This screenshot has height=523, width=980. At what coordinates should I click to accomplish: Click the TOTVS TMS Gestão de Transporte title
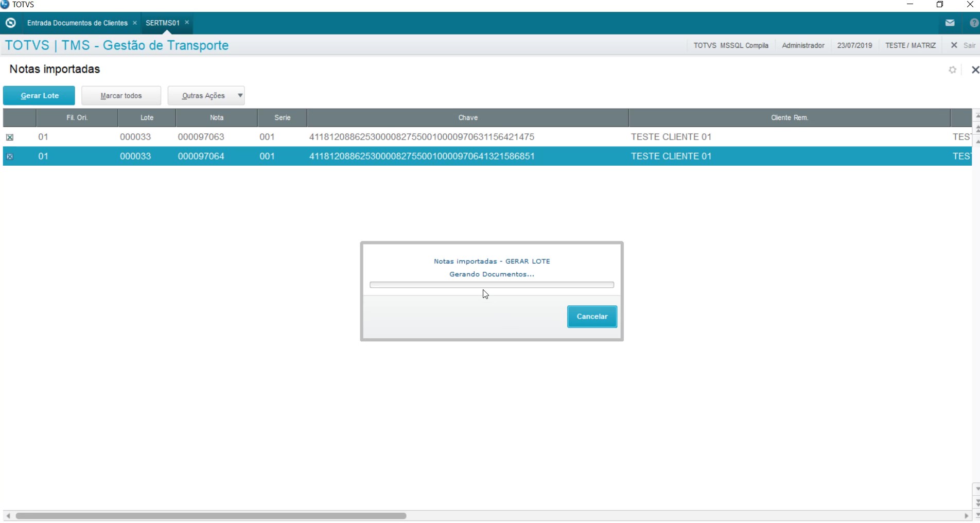117,45
